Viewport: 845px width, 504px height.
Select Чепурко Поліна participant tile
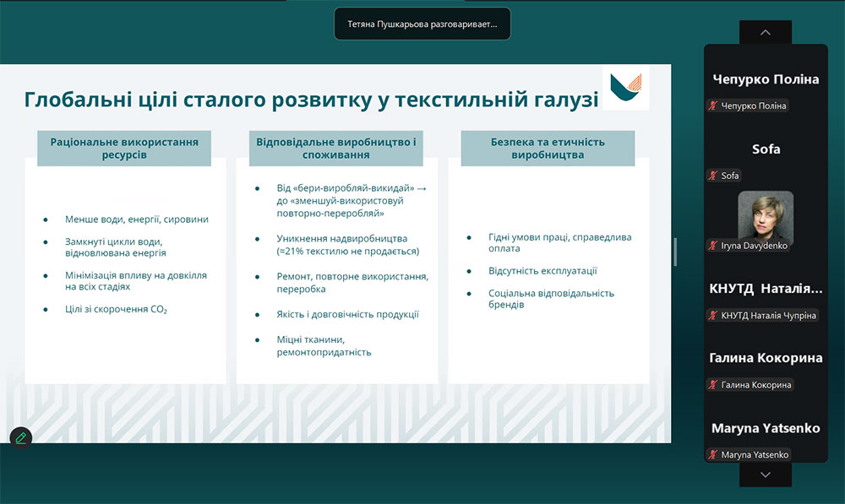(766, 79)
